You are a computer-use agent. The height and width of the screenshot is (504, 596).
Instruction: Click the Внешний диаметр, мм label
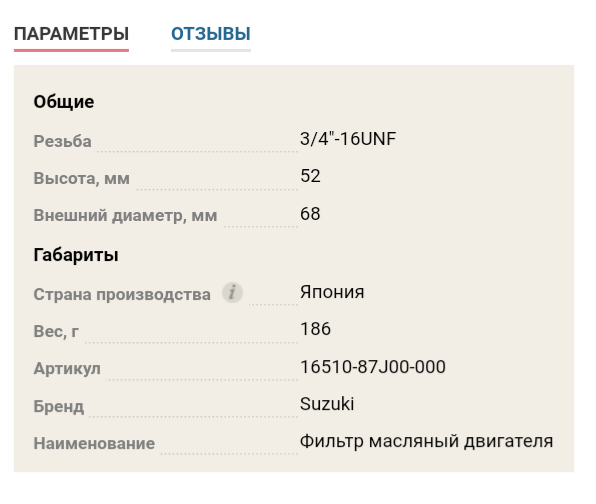tap(125, 216)
